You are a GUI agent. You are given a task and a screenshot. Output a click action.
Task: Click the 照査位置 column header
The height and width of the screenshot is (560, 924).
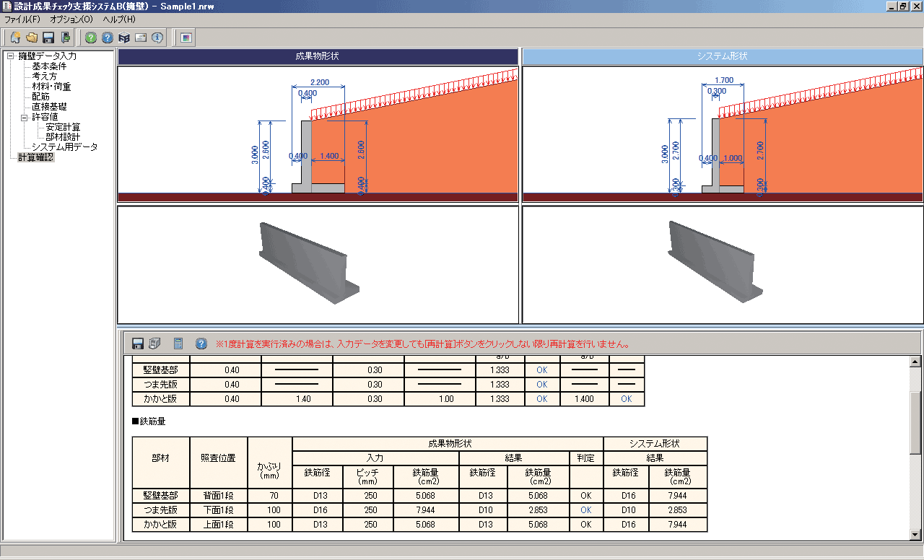[219, 463]
